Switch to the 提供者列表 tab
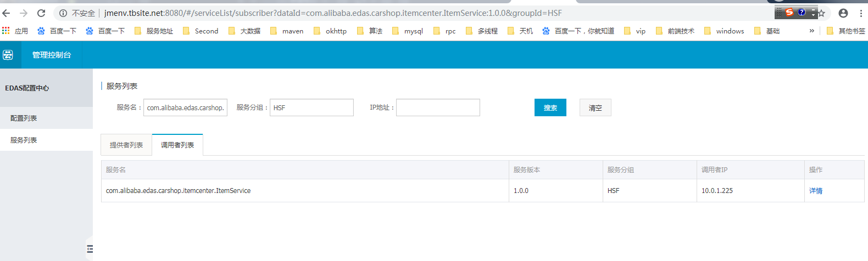This screenshot has height=261, width=868. pyautogui.click(x=126, y=145)
